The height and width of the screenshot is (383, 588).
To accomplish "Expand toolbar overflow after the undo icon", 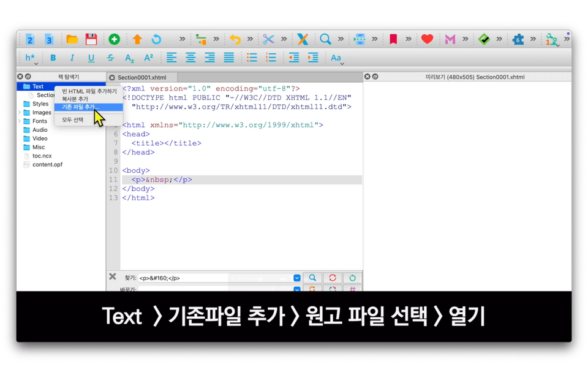I will 250,39.
